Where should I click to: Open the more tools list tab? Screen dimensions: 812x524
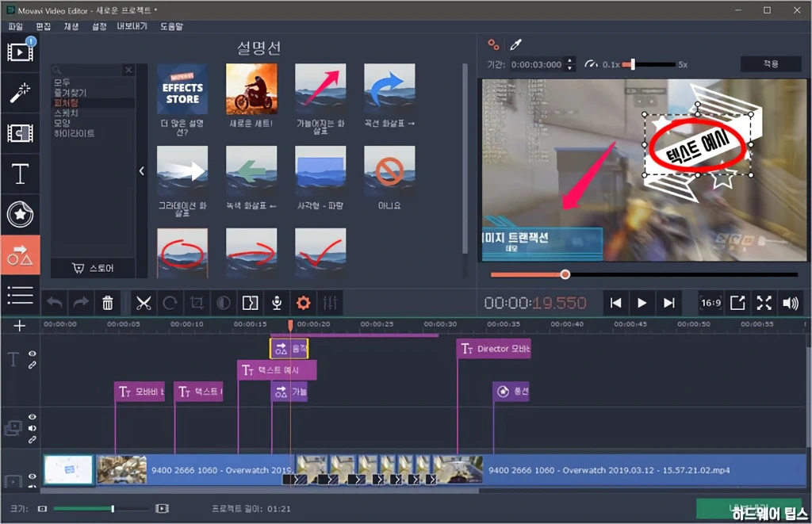pyautogui.click(x=20, y=295)
